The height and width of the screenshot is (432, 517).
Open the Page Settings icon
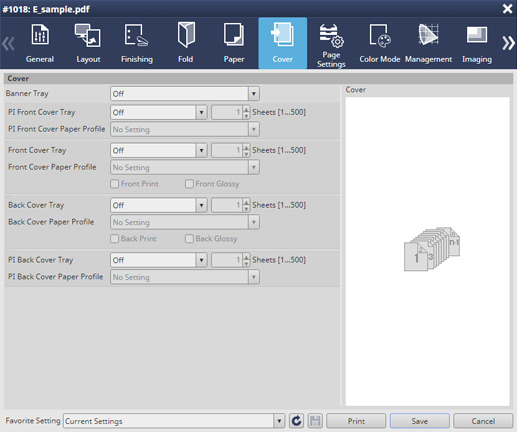[x=331, y=35]
